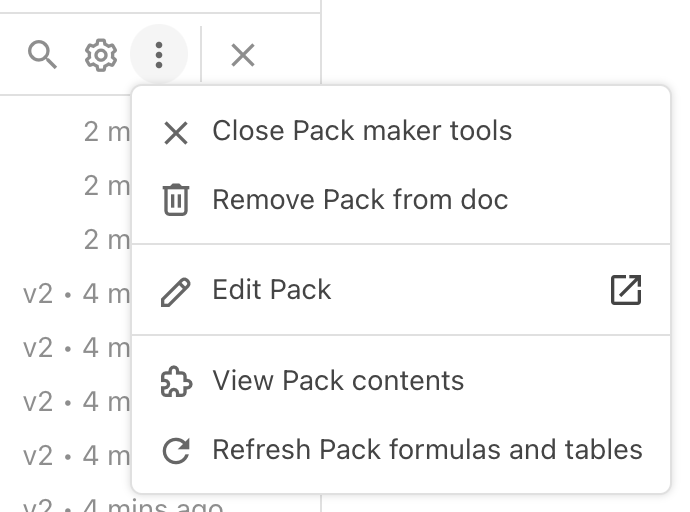Select the third "2 m" log entry
The height and width of the screenshot is (512, 690).
coord(106,240)
